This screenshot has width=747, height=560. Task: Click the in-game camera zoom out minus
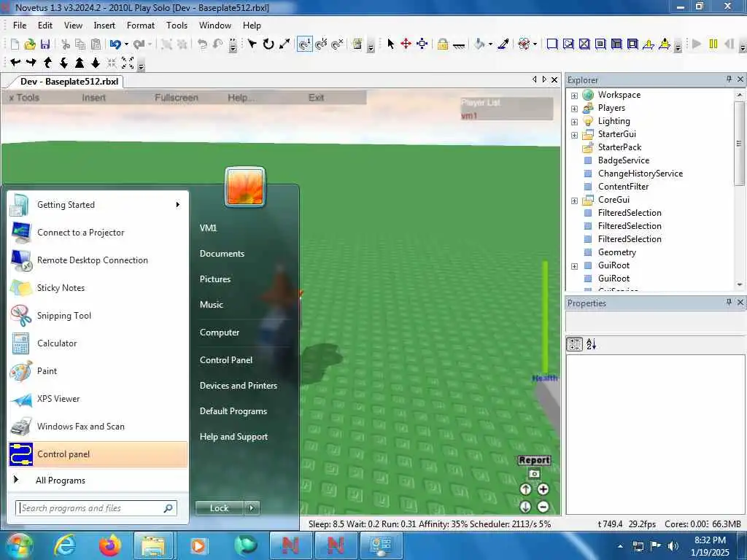pyautogui.click(x=543, y=507)
